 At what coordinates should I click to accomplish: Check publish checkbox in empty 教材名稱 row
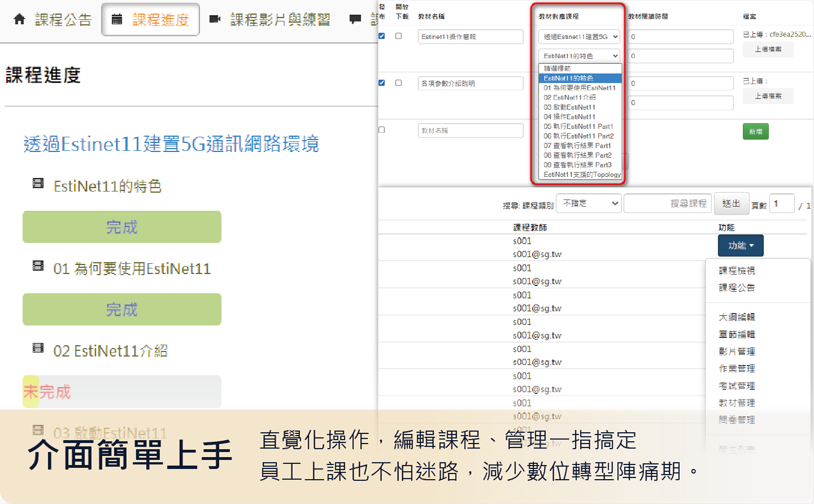(x=382, y=130)
